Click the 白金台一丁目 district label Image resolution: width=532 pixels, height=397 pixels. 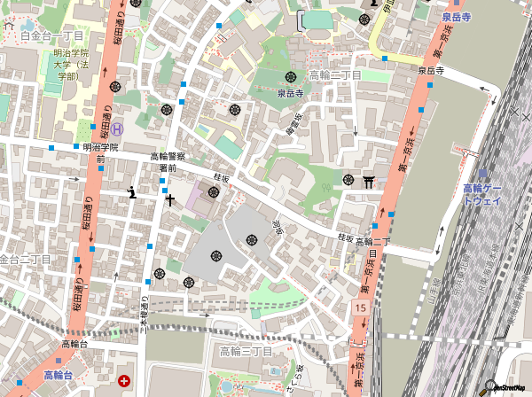[x=51, y=35]
